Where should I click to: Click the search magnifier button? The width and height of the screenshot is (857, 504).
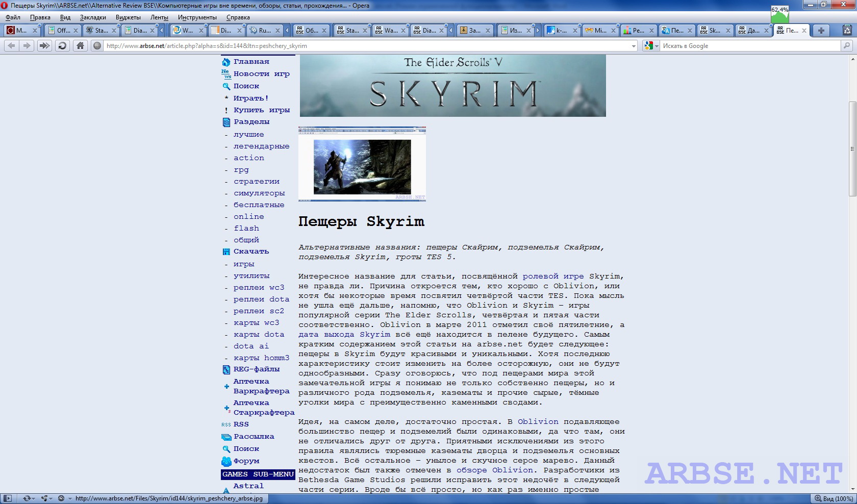[x=847, y=46]
